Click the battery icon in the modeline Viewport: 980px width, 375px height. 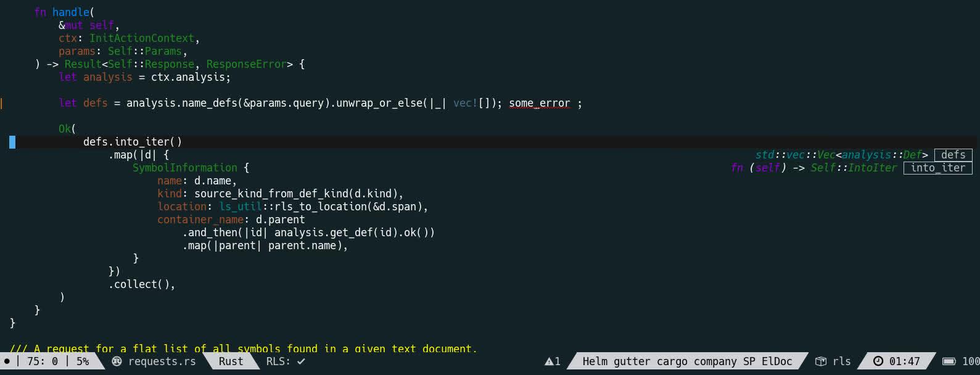pyautogui.click(x=950, y=361)
